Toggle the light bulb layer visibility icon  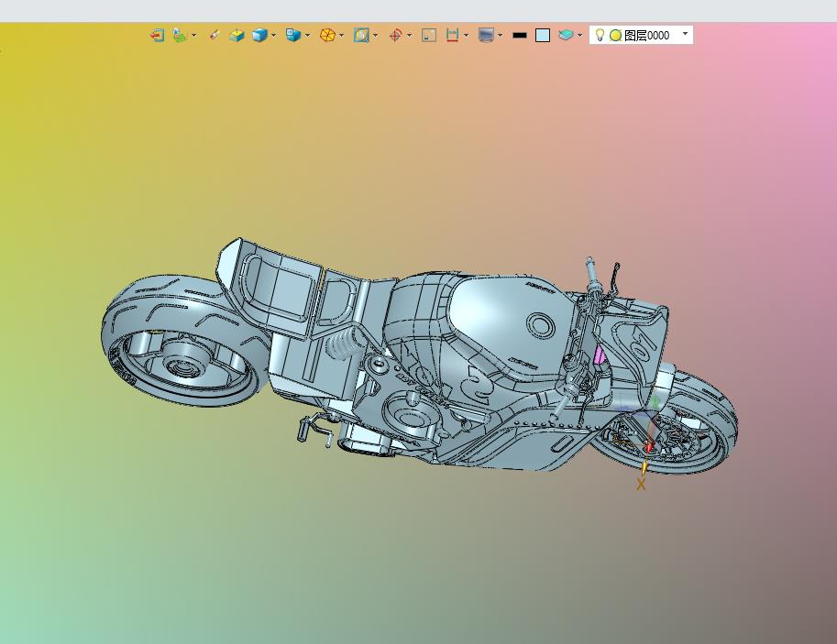point(600,35)
